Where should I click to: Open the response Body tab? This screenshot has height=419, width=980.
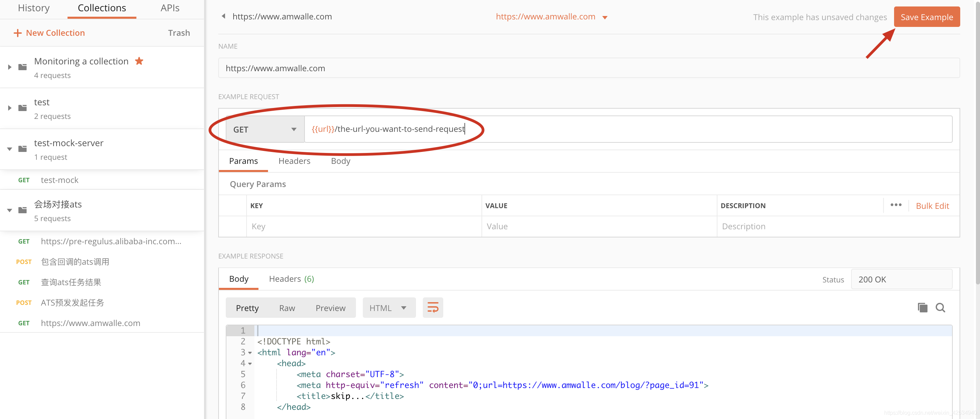click(239, 279)
